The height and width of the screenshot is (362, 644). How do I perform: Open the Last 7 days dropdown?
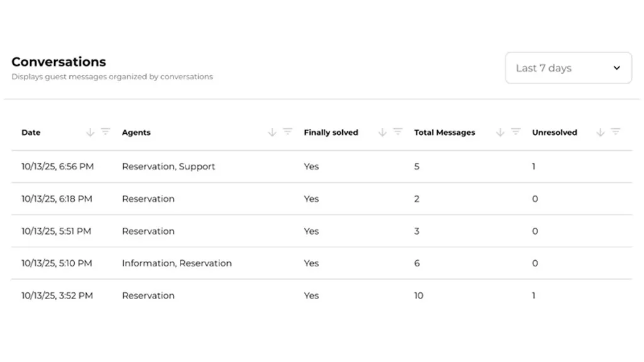pyautogui.click(x=568, y=68)
